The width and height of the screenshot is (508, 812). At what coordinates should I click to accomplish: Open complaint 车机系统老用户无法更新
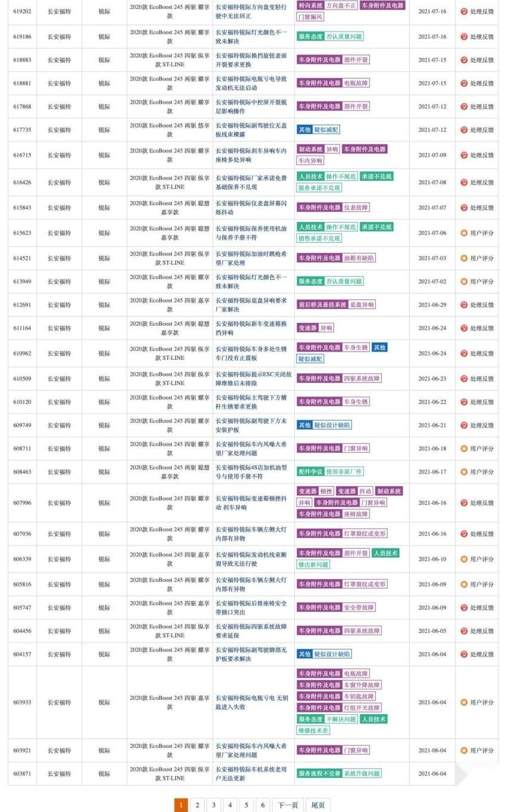click(x=251, y=774)
